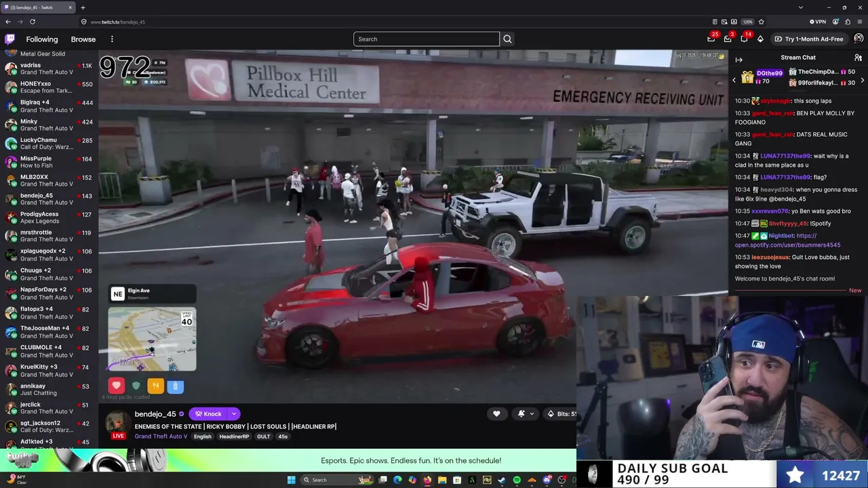Viewport: 868px width, 488px height.
Task: Expand the notification options chevron
Action: (532, 414)
